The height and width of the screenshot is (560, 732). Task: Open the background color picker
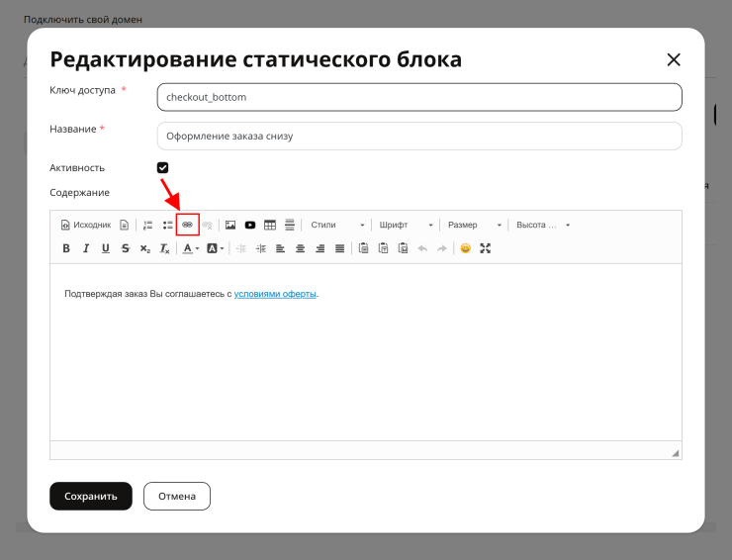click(x=216, y=248)
